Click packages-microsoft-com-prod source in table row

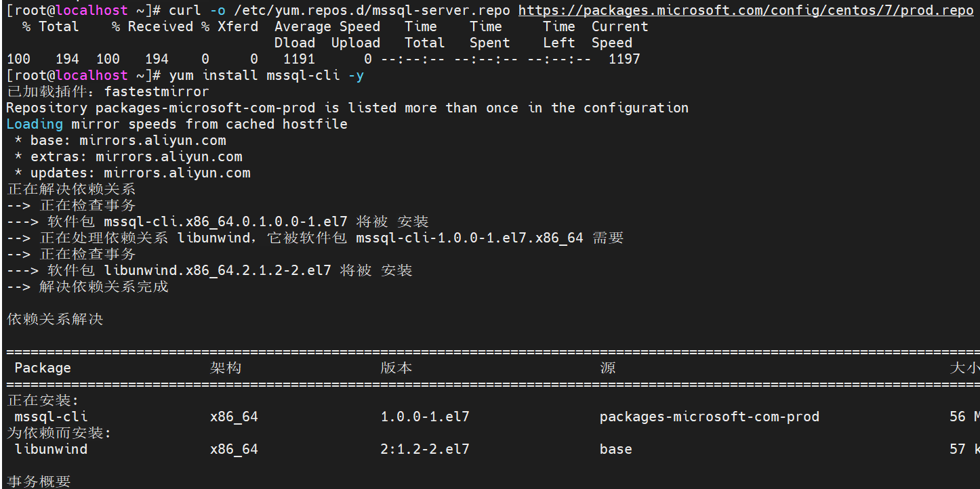709,417
